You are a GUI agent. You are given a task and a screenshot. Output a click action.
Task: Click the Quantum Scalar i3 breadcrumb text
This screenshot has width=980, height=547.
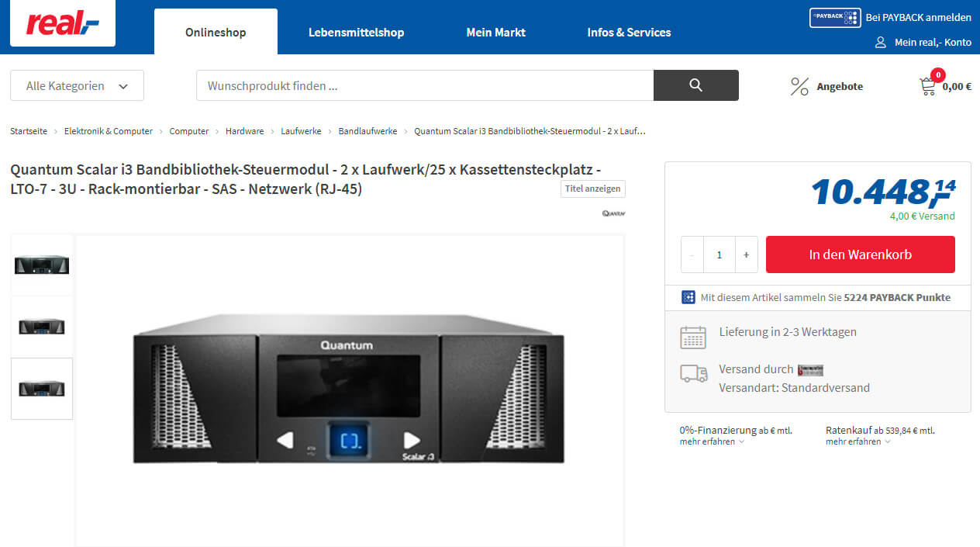[530, 131]
